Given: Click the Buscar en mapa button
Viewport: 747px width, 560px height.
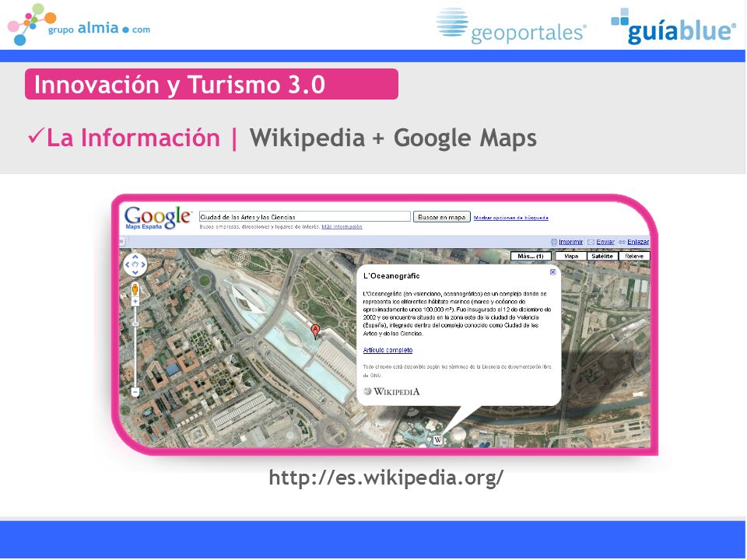Looking at the screenshot, I should click(x=442, y=217).
